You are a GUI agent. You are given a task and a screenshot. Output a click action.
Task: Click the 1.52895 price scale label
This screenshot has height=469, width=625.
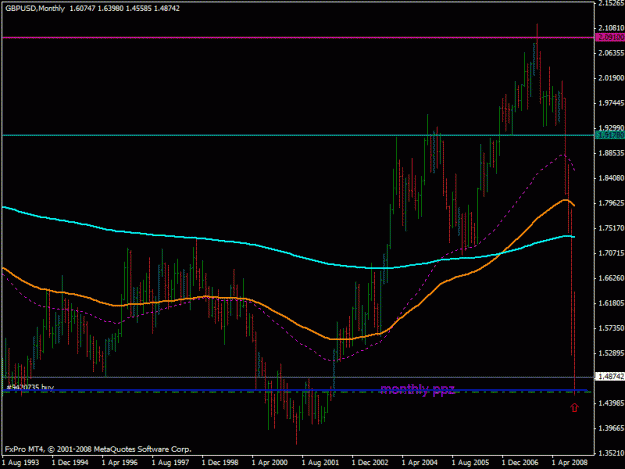click(611, 353)
